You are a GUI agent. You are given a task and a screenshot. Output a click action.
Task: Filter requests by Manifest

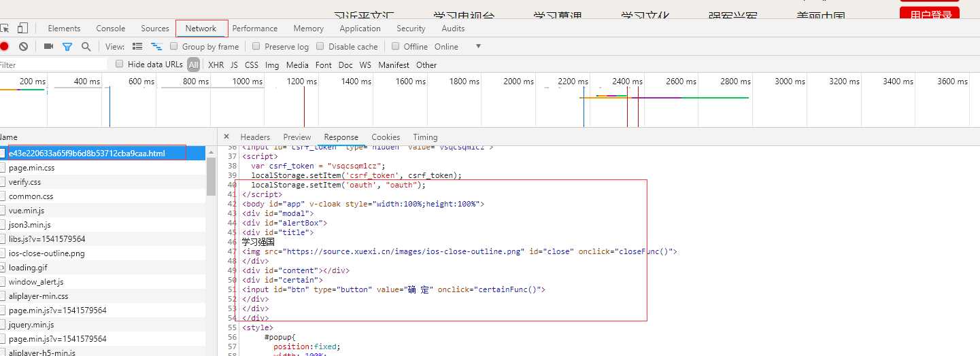coord(394,65)
